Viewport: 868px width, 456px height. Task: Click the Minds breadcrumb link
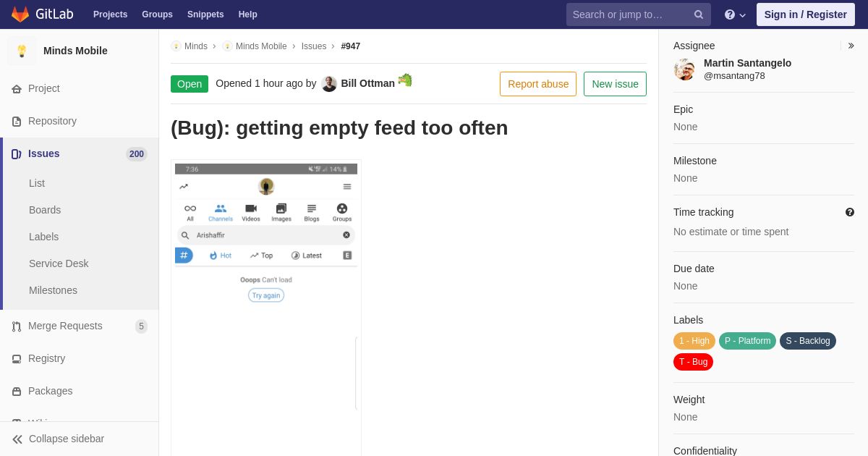pos(196,46)
